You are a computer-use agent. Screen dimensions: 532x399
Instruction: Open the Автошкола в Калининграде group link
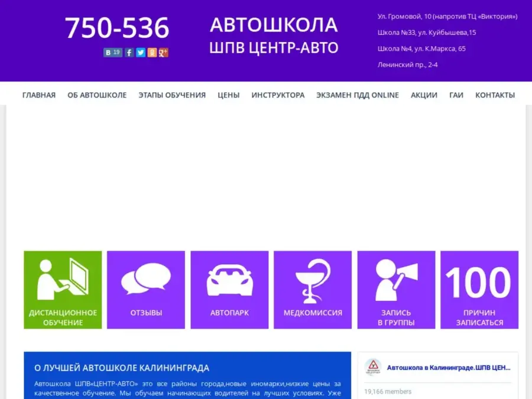click(448, 368)
